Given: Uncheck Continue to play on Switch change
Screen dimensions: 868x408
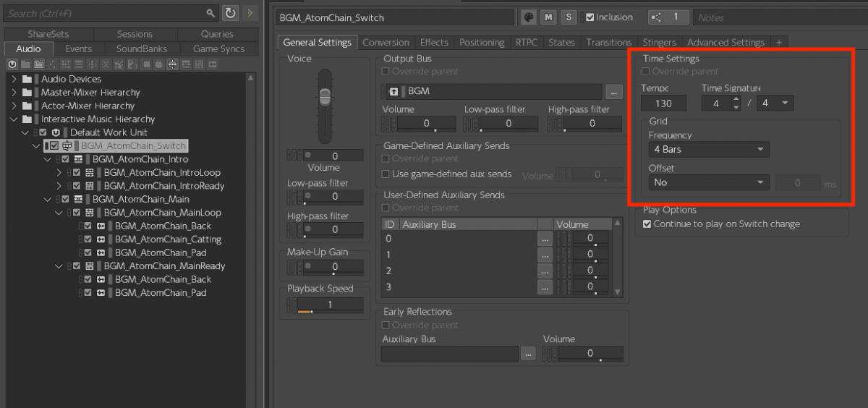Looking at the screenshot, I should (x=647, y=224).
